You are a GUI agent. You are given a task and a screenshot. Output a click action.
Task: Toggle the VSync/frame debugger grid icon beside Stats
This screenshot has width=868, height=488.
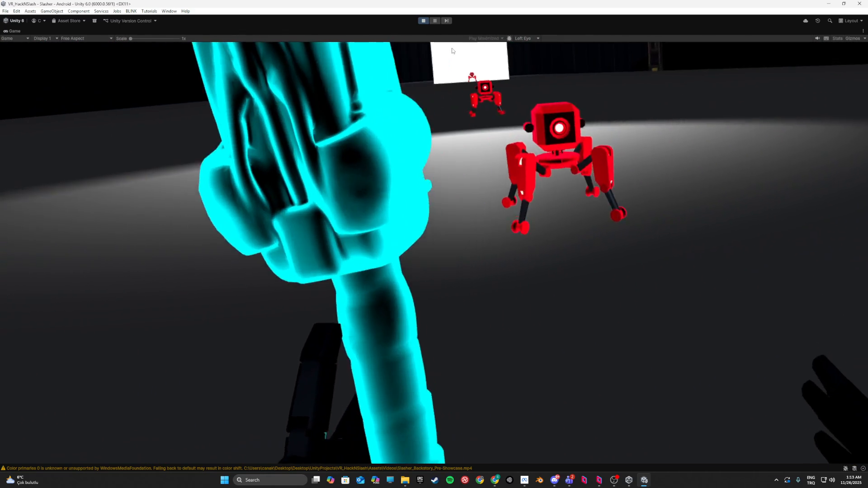pos(826,38)
